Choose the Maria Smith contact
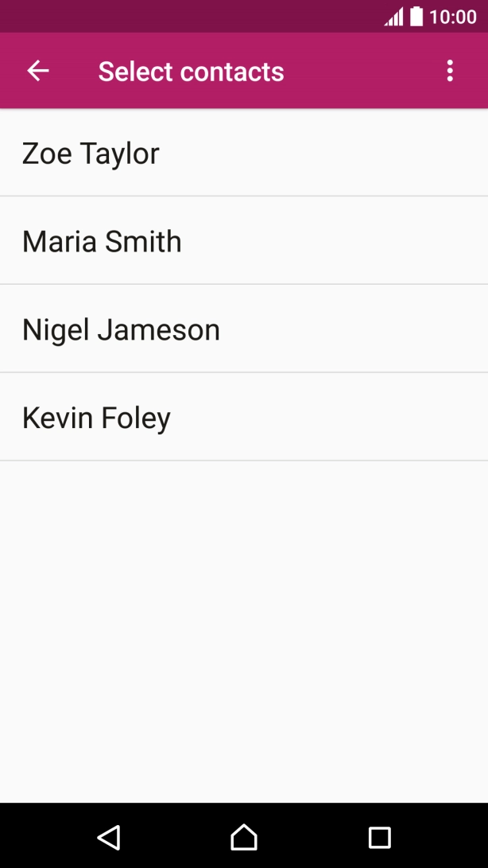Screen dimensions: 488x868 102,241
